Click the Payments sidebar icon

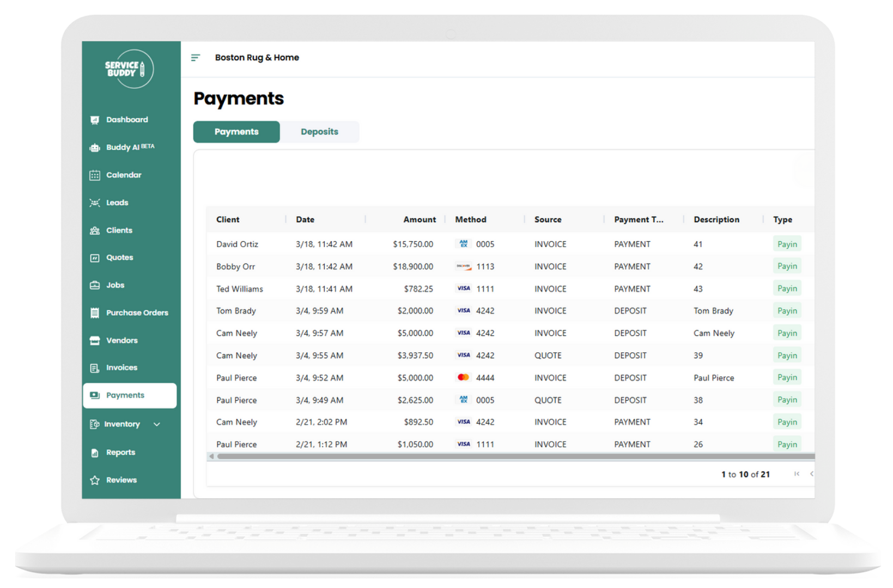coord(95,395)
